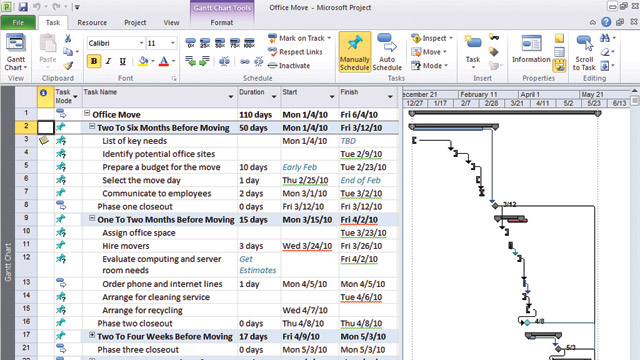Viewport: 640px width, 360px height.
Task: Open the task Notes icon
Action: (559, 38)
